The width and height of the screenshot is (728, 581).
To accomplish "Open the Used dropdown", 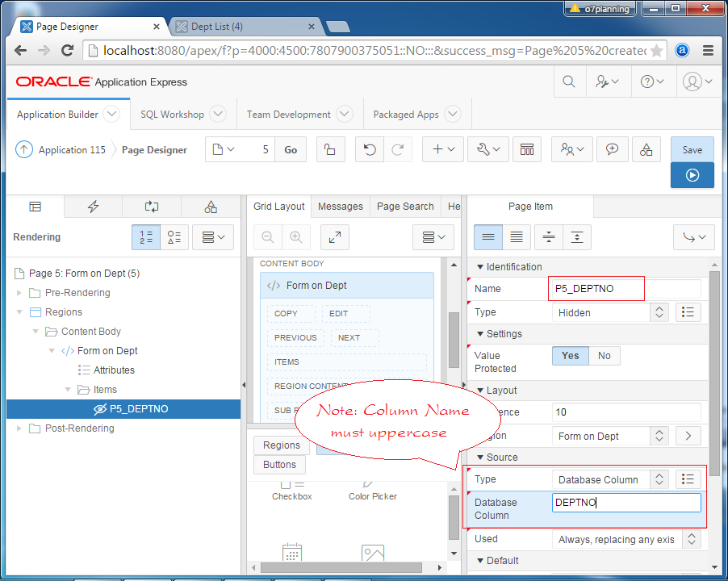I will pos(626,539).
